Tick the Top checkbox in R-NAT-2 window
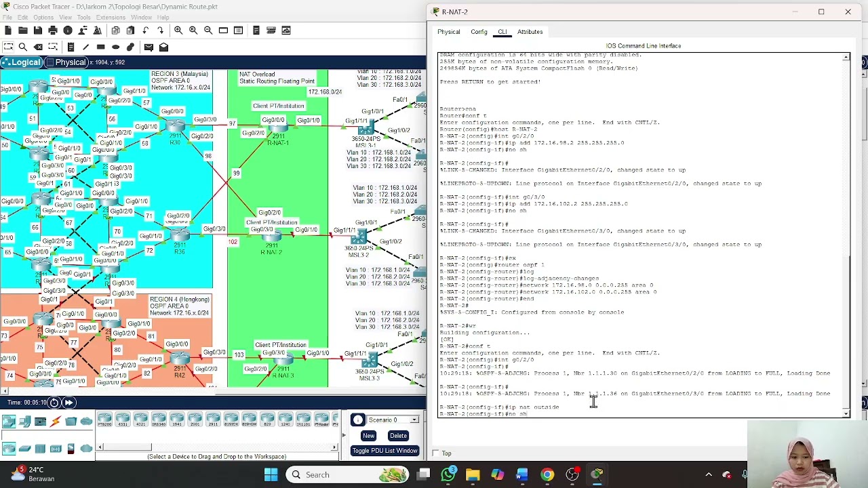The image size is (868, 488). [x=436, y=453]
